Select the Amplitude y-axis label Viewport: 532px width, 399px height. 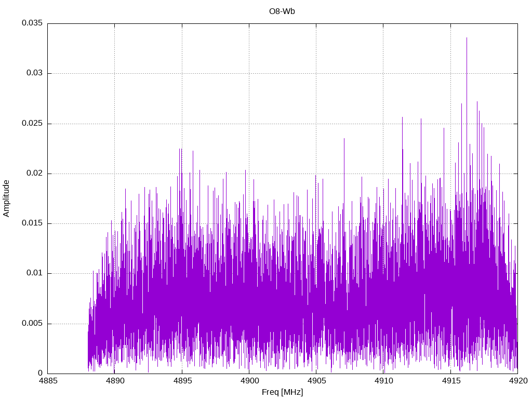click(6, 198)
